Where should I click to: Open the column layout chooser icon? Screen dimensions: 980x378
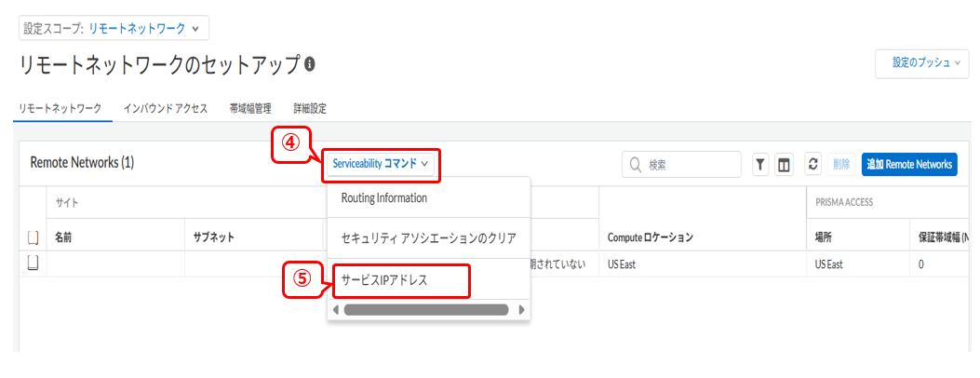(x=783, y=164)
